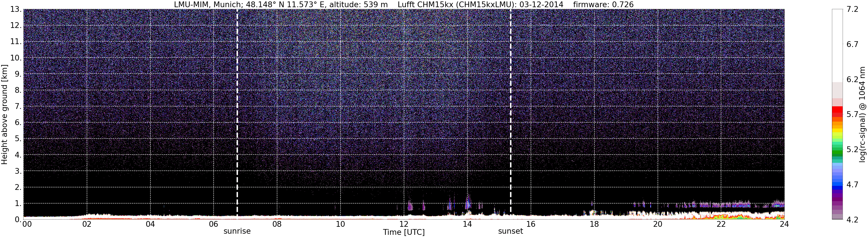Click the colorbar 4.2 value label
Viewport: 868px width, 238px height.
[852, 220]
